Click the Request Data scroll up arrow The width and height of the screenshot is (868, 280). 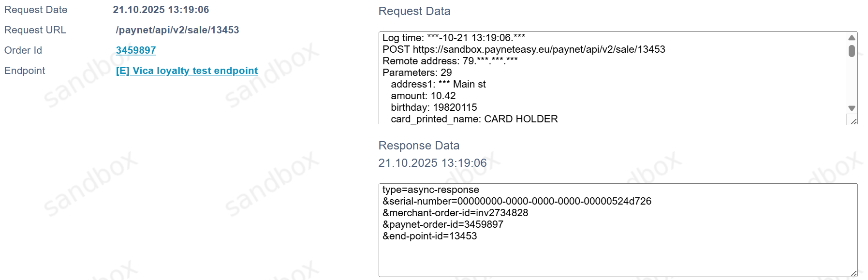[x=852, y=38]
